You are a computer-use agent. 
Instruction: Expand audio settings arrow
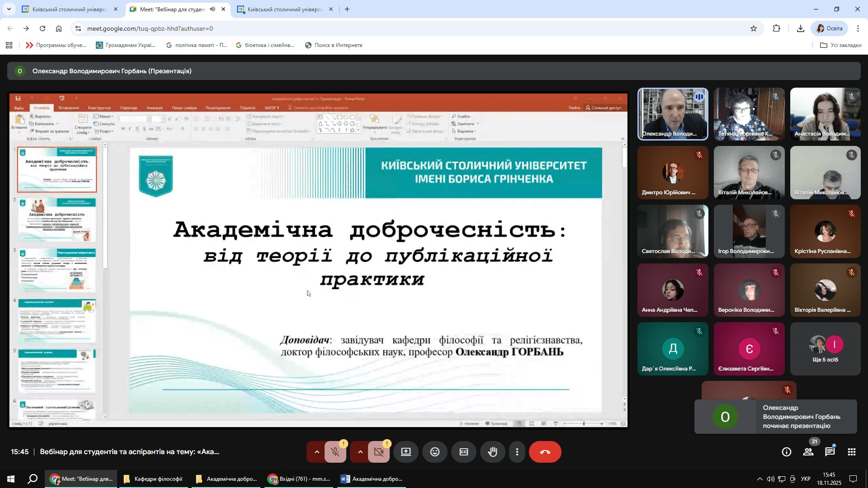click(316, 452)
